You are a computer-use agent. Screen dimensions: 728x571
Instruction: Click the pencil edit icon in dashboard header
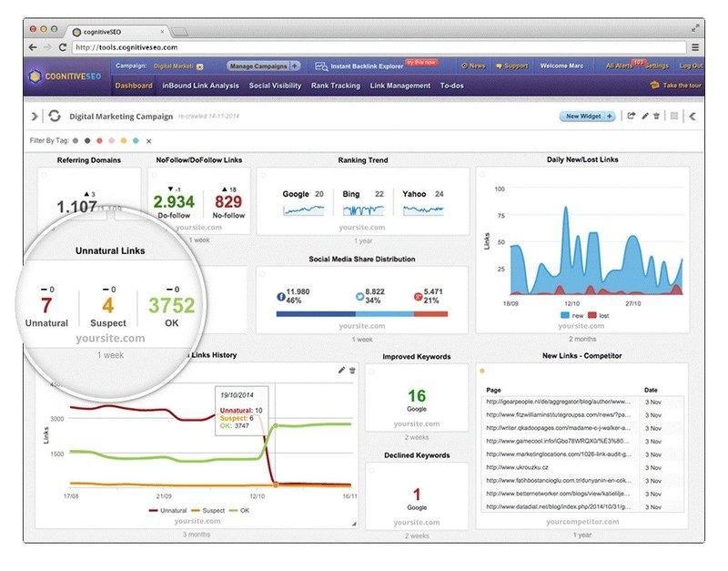(x=645, y=117)
